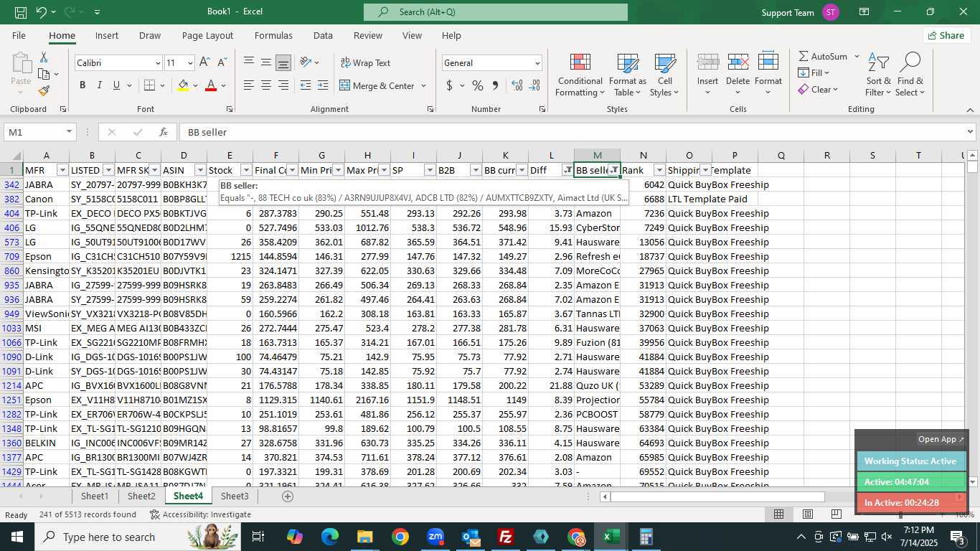
Task: Click Accessibility: Investigate in status bar
Action: coord(200,514)
